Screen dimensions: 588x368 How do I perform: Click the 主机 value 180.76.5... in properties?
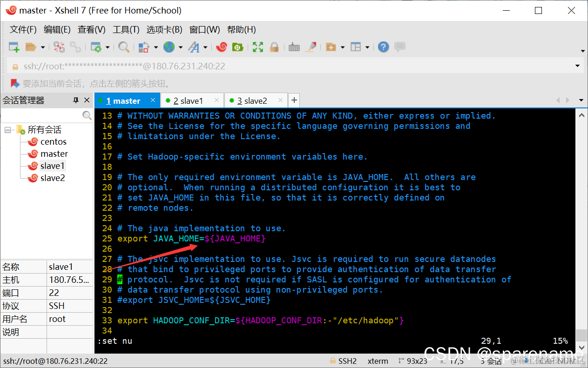click(x=69, y=280)
